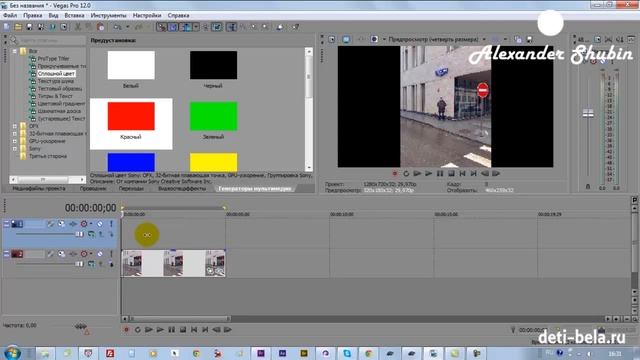Switch to 'Видеоспецэффекты' tab
Screen dimensions: 640x360
[x=182, y=189]
